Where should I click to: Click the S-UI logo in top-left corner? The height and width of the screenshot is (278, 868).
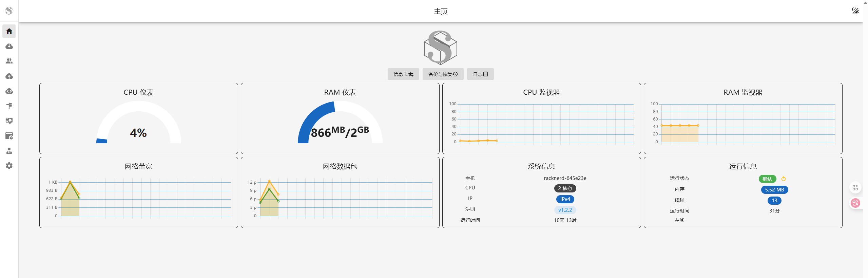click(9, 11)
